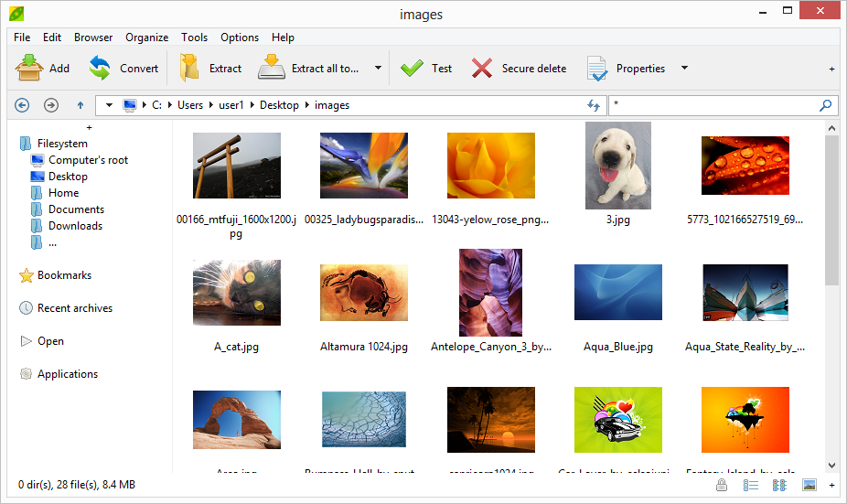Click the scrollbar up arrow

[831, 129]
